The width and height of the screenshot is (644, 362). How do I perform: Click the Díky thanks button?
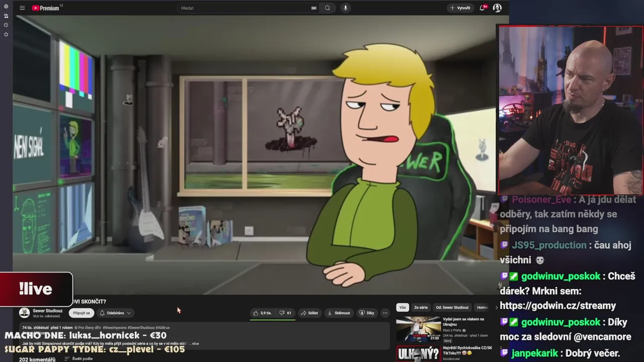(367, 313)
